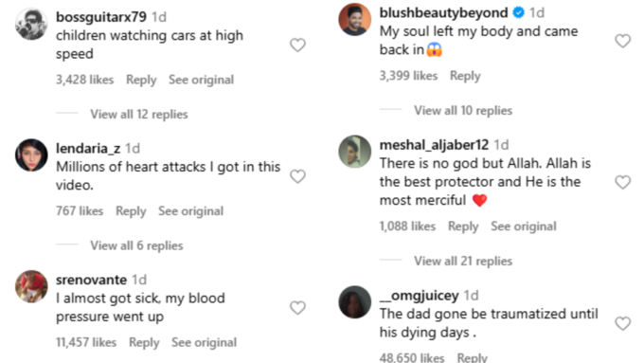Viewport: 644px width, 363px height.
Task: Open bossguitarx79's profile picture
Action: [x=31, y=24]
